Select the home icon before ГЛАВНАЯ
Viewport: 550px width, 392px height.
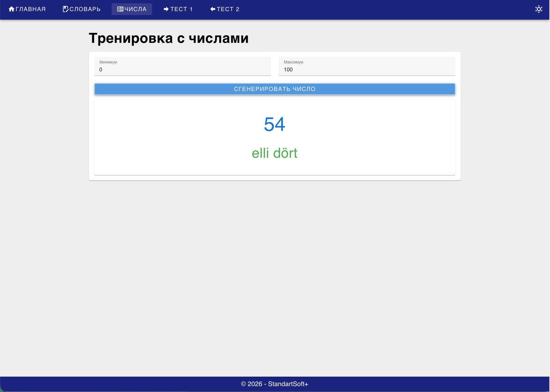click(x=12, y=9)
